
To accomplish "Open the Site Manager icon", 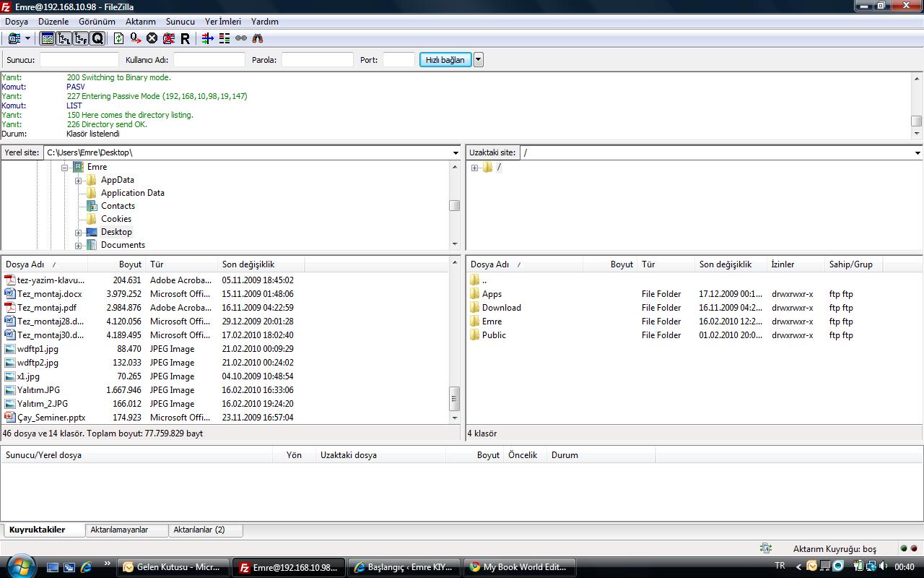I will pyautogui.click(x=14, y=38).
